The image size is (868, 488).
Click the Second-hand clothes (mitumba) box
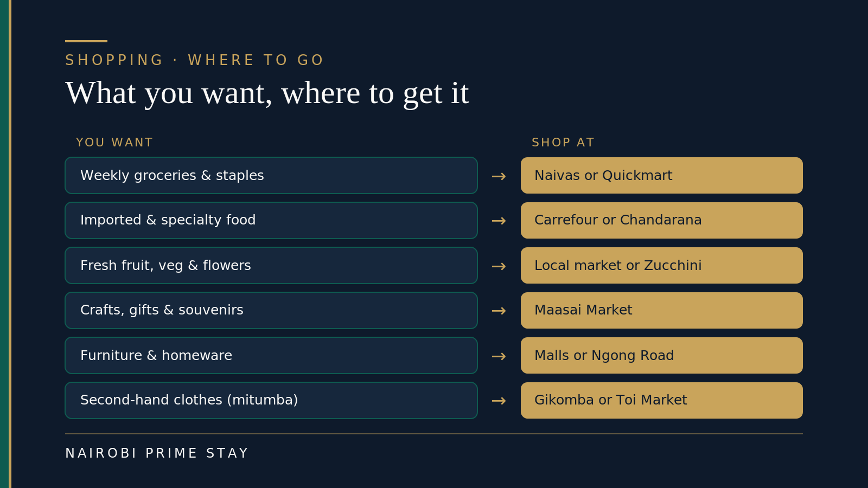coord(271,400)
